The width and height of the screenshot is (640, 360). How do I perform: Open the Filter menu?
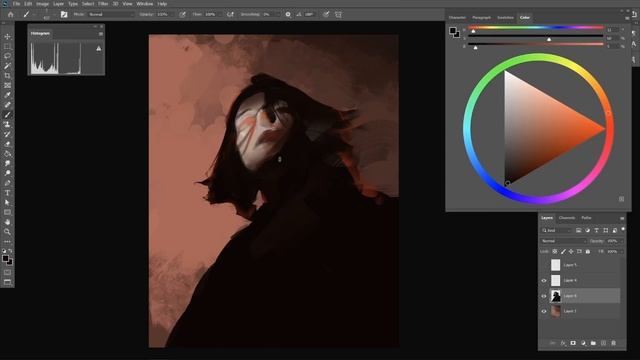pyautogui.click(x=103, y=4)
